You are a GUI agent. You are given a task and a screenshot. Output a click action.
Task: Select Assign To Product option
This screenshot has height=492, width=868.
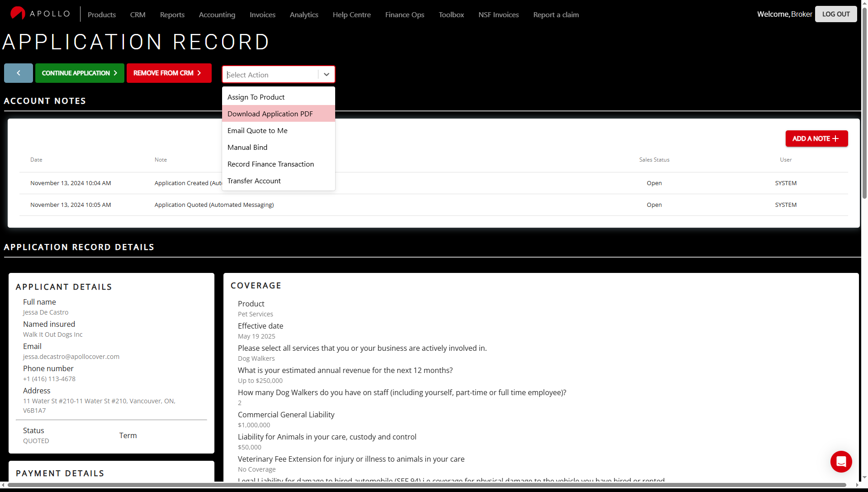[256, 97]
